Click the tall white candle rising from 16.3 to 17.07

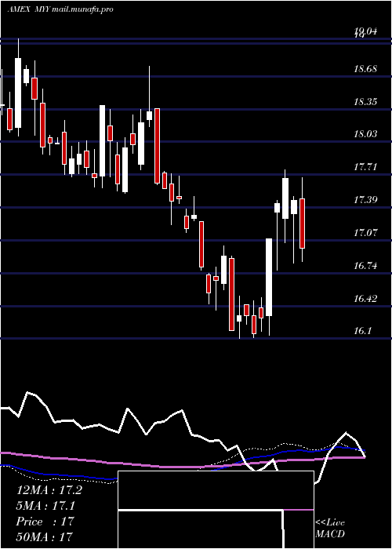[x=269, y=278]
